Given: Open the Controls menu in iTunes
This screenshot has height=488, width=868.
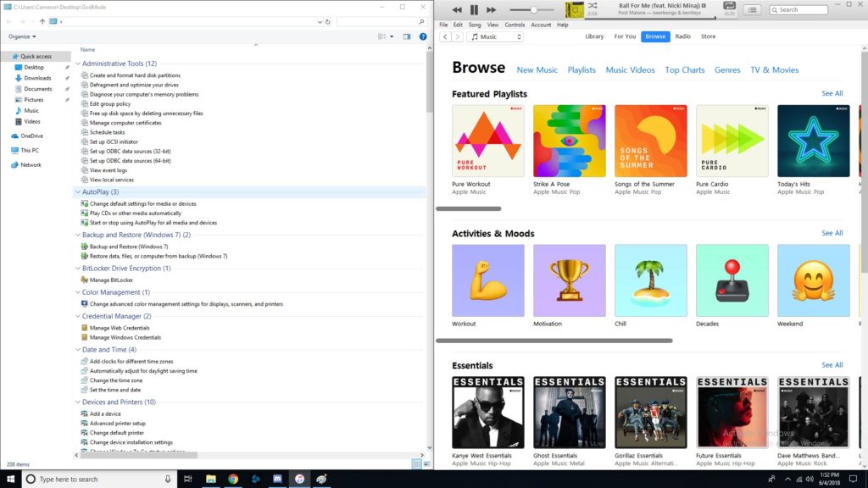Looking at the screenshot, I should point(515,25).
